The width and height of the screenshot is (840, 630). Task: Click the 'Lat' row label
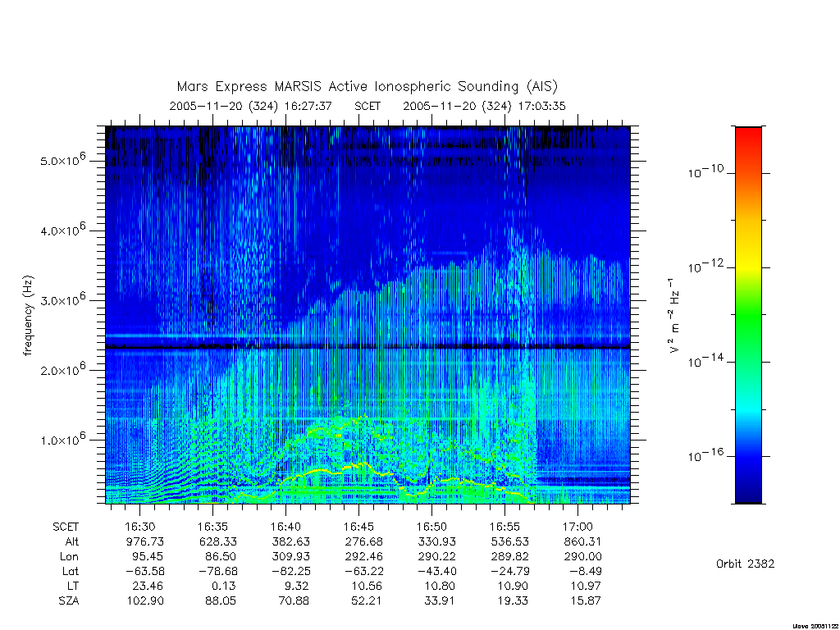[x=71, y=571]
